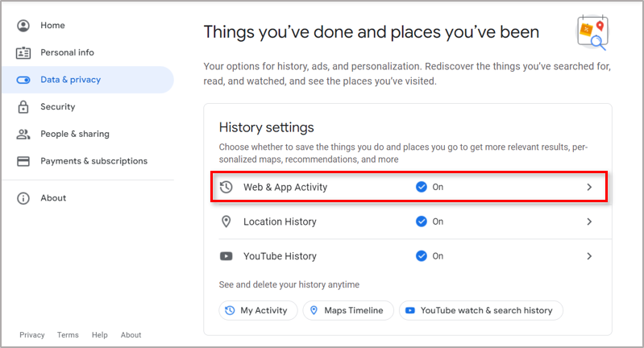Click the Payments credit card icon
This screenshot has height=348, width=644.
pos(23,161)
